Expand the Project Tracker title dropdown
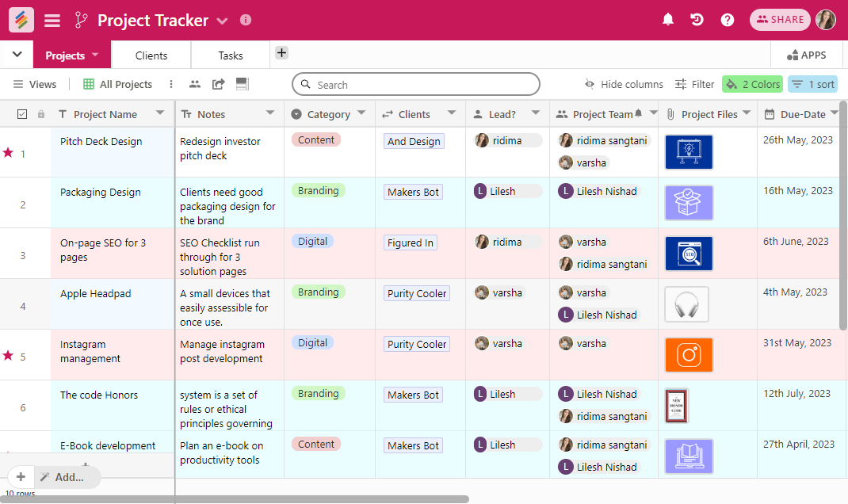Image resolution: width=848 pixels, height=504 pixels. [222, 21]
